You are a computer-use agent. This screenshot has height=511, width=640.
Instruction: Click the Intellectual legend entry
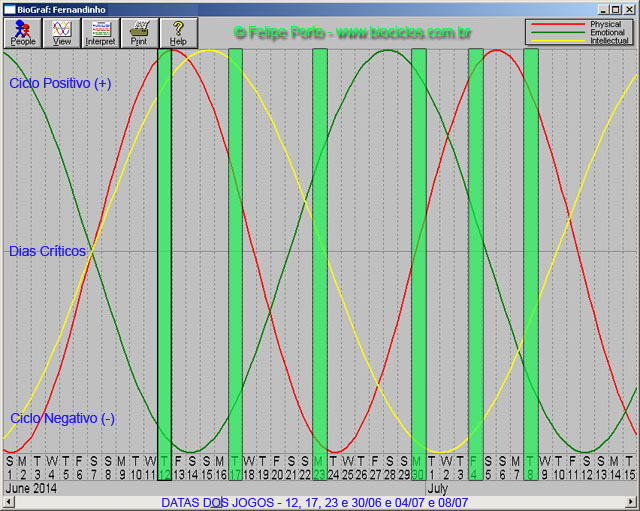click(x=580, y=40)
